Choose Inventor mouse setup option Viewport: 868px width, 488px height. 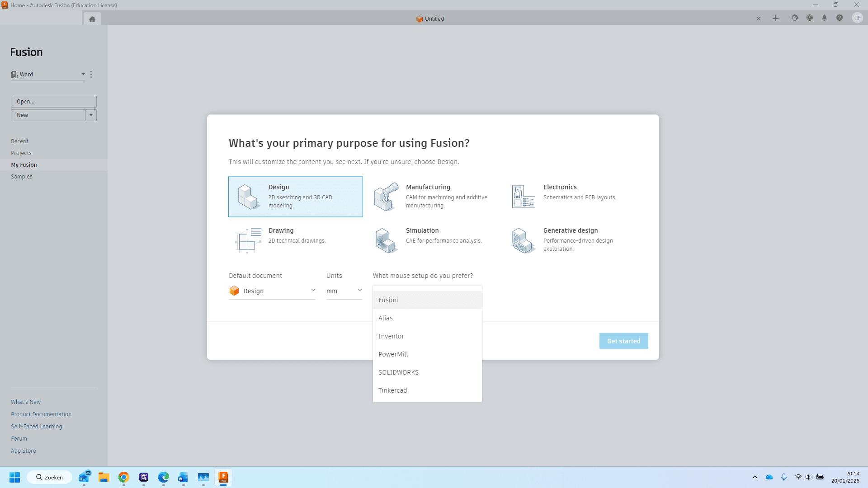click(x=427, y=336)
